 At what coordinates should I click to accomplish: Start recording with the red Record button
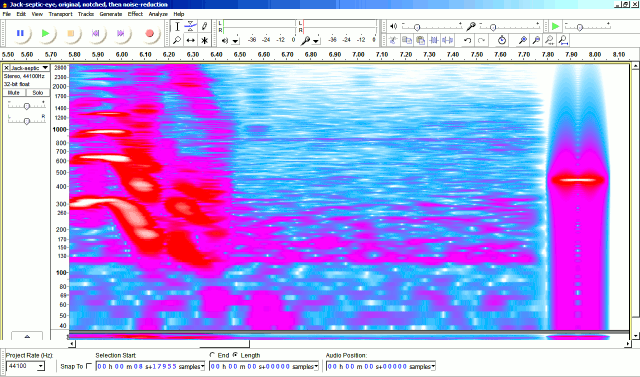(149, 33)
